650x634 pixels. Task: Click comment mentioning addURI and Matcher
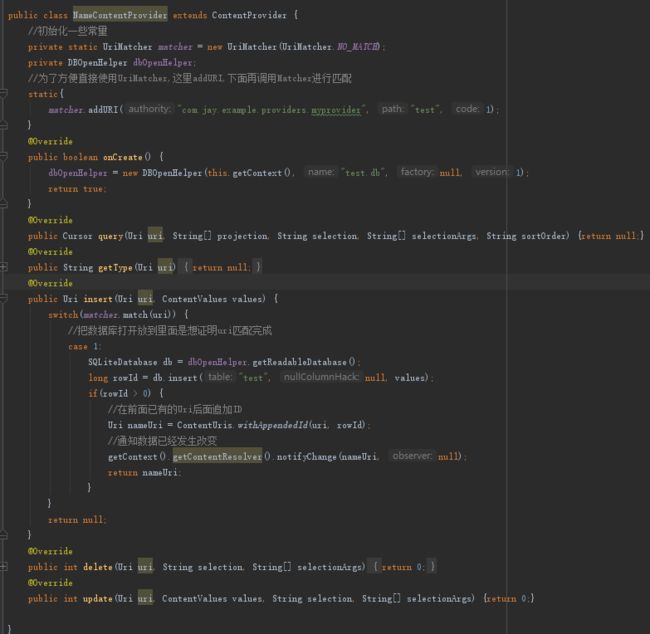[189, 78]
